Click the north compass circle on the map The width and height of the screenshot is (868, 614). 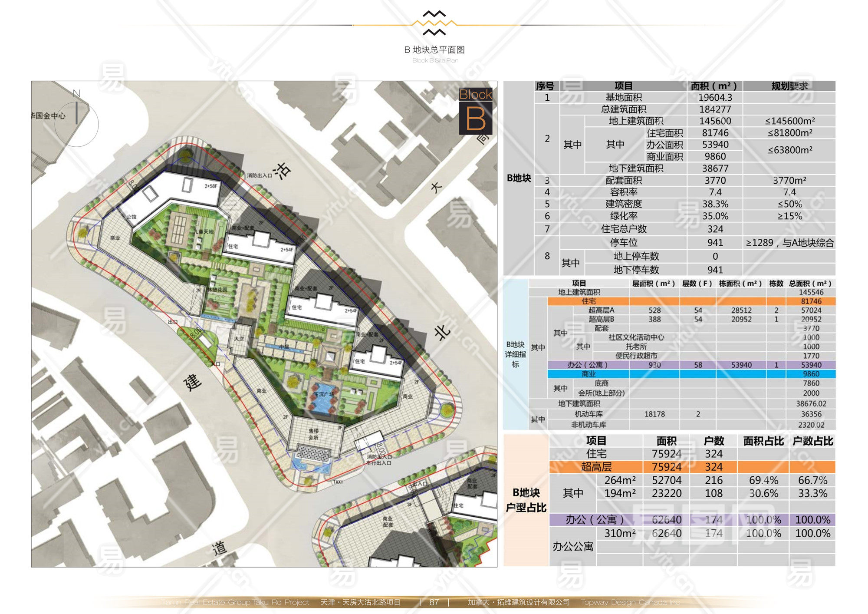[77, 124]
